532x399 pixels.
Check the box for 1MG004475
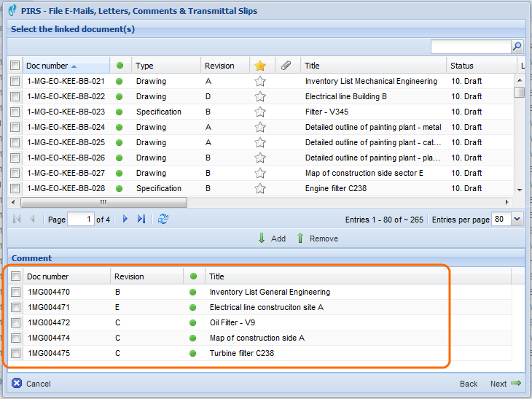click(x=15, y=353)
